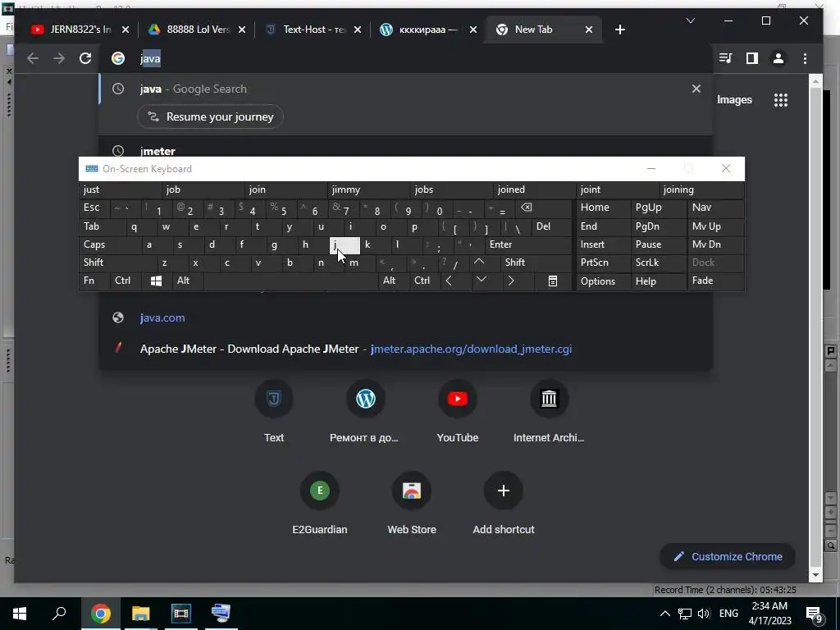Click the Resume your journey chip
The width and height of the screenshot is (840, 630).
(x=210, y=116)
